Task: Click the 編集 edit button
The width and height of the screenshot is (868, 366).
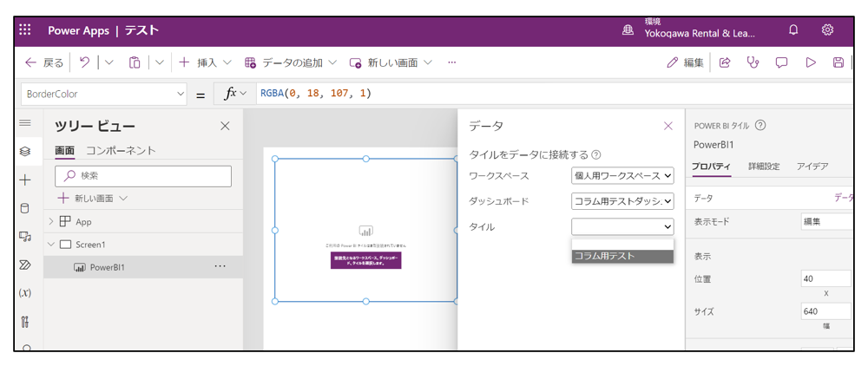Action: pyautogui.click(x=686, y=62)
